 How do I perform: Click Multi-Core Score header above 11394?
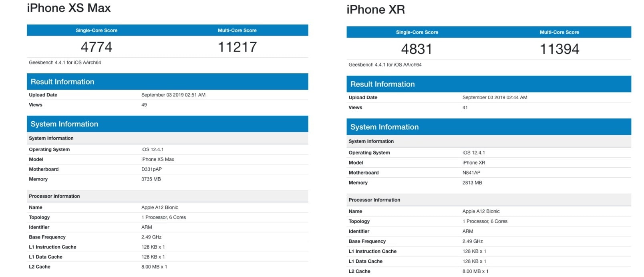point(559,32)
